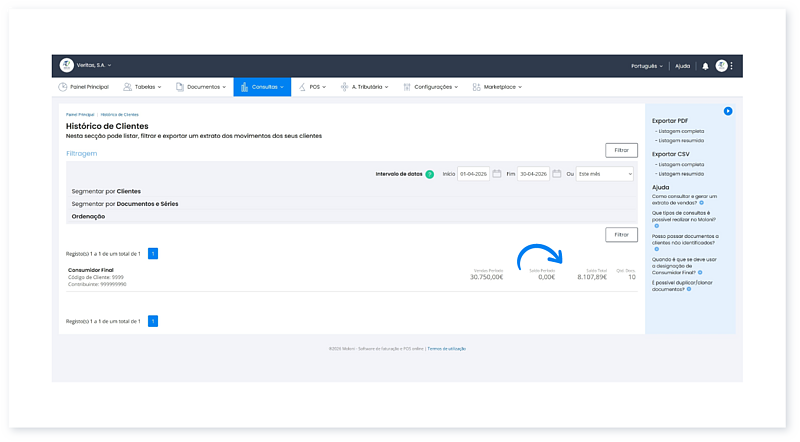Open the 'Termos de utilização' footer link
The height and width of the screenshot is (442, 800).
pos(447,348)
